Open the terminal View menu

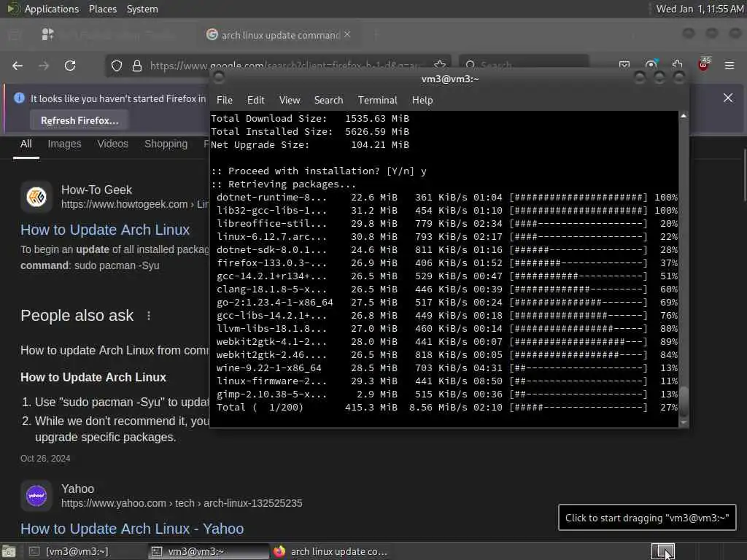coord(290,100)
